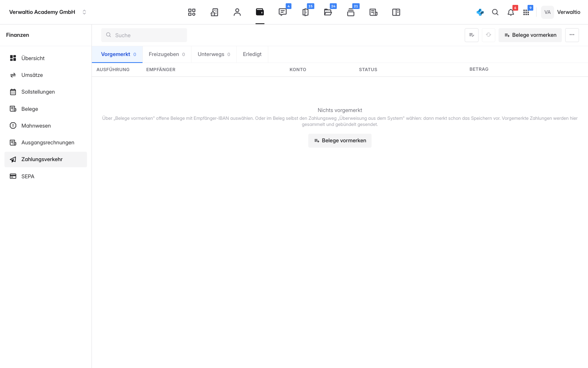Open the split panel icon in top navigation
Screen dimensions: 588x368
[396, 12]
